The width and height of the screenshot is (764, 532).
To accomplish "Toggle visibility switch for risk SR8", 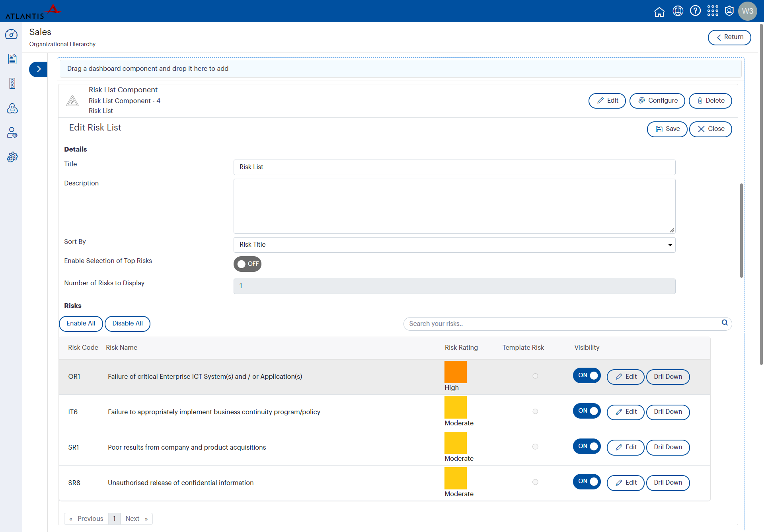I will tap(587, 481).
